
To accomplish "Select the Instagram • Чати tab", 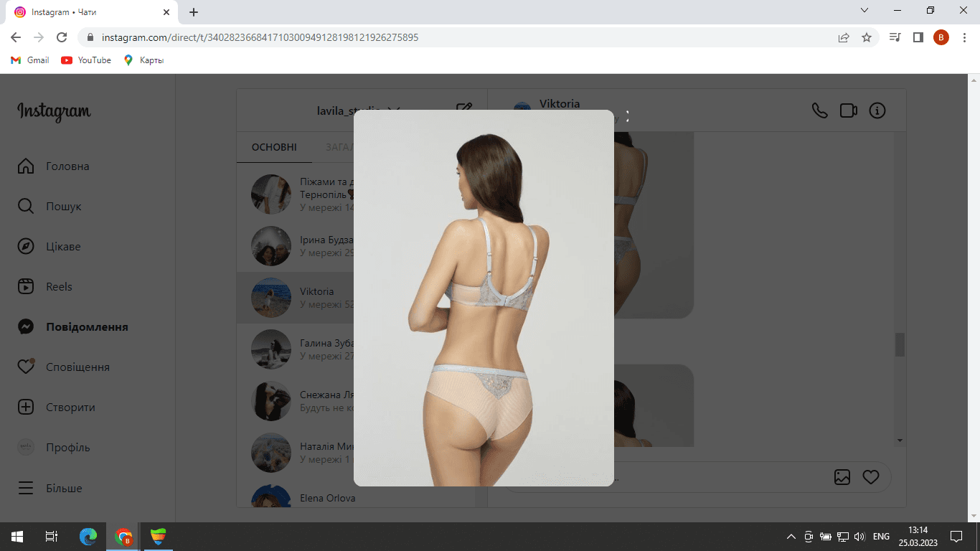I will point(92,12).
